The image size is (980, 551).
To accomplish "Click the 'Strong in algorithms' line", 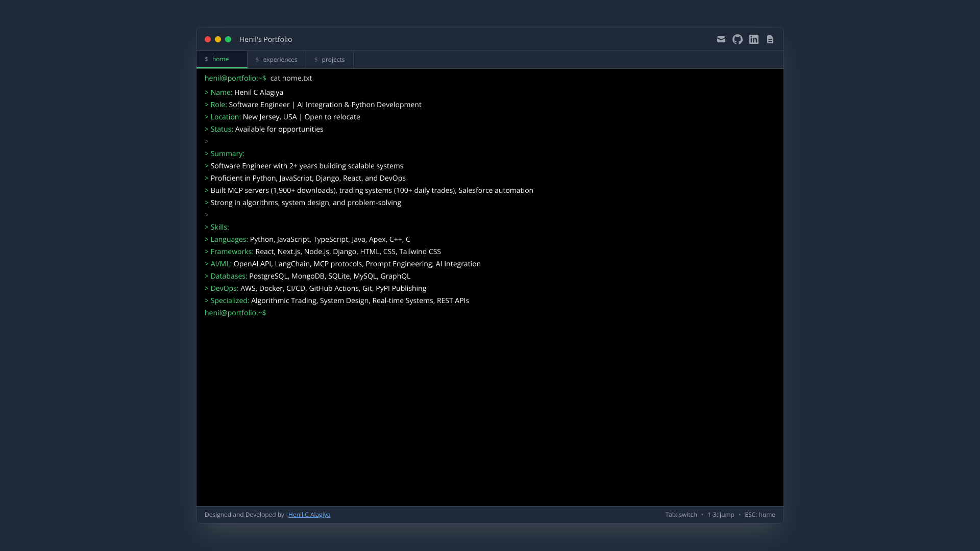I will 303,203.
